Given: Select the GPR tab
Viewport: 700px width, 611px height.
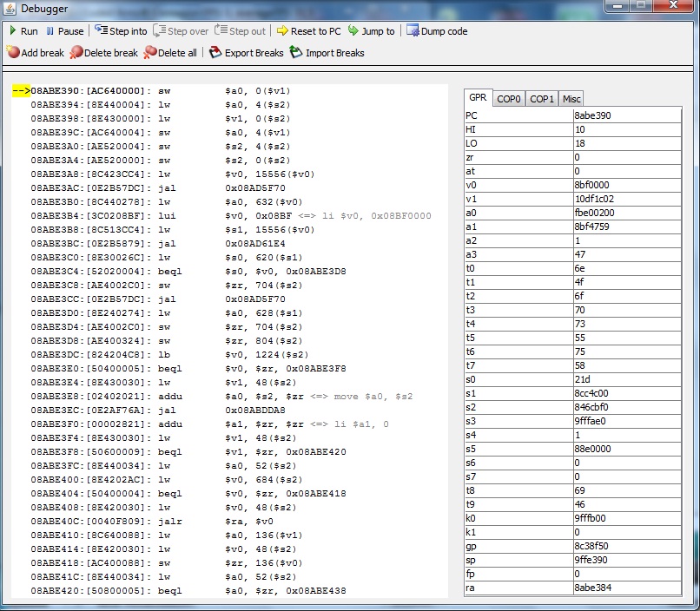Looking at the screenshot, I should click(479, 98).
